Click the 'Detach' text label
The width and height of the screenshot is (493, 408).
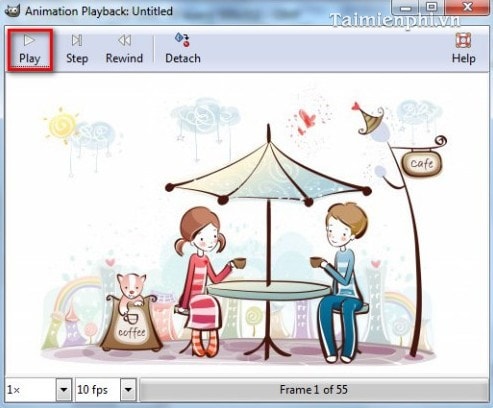(183, 58)
